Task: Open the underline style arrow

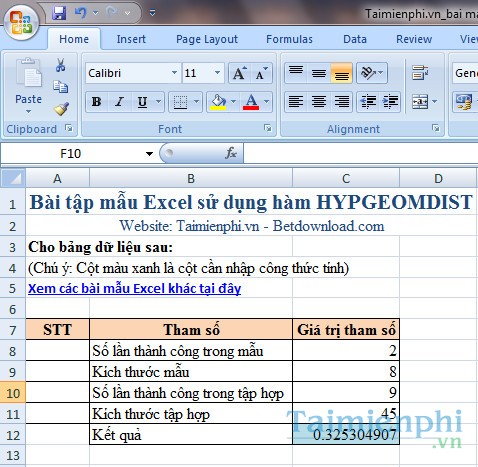Action: pyautogui.click(x=159, y=102)
